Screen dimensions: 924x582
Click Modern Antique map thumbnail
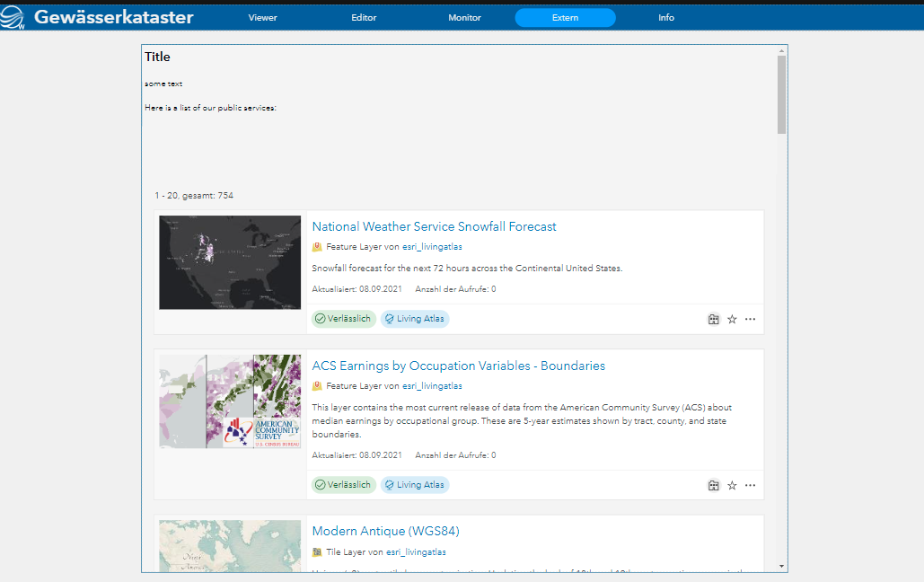click(230, 546)
